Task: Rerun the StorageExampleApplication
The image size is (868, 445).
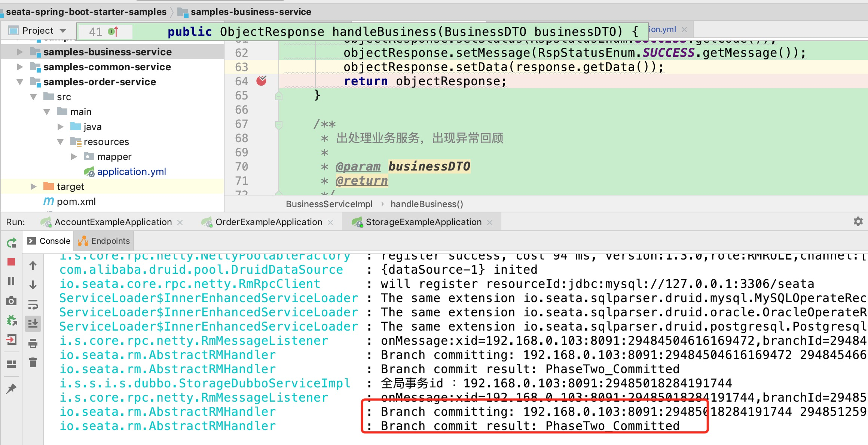Action: pos(11,243)
